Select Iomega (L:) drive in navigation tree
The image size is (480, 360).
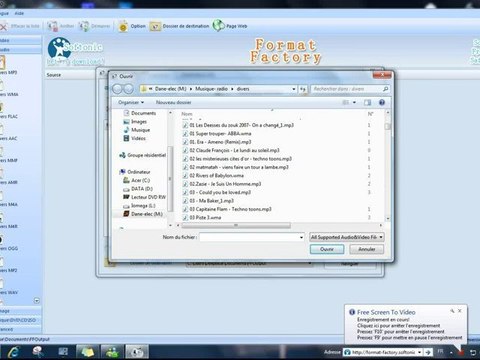tap(143, 205)
